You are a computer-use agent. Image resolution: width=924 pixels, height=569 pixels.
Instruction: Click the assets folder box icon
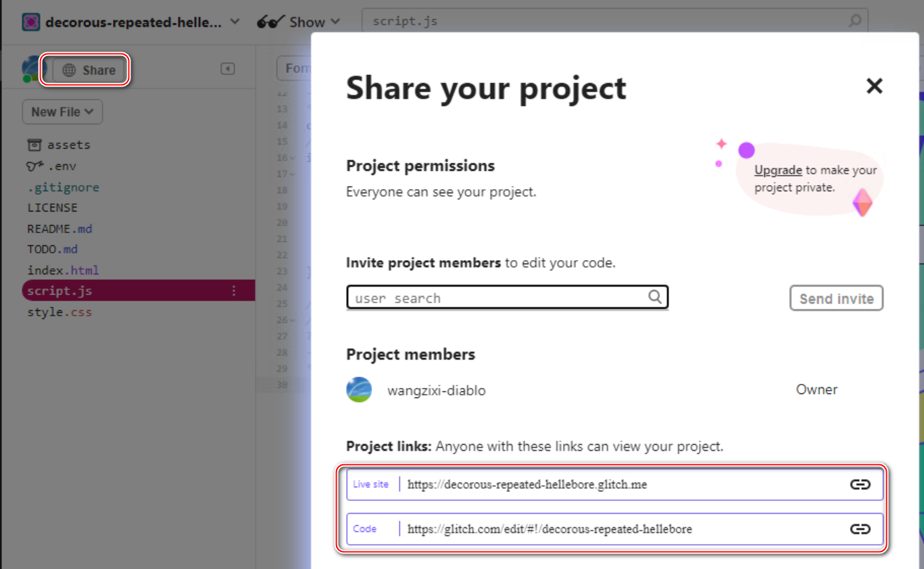[34, 145]
